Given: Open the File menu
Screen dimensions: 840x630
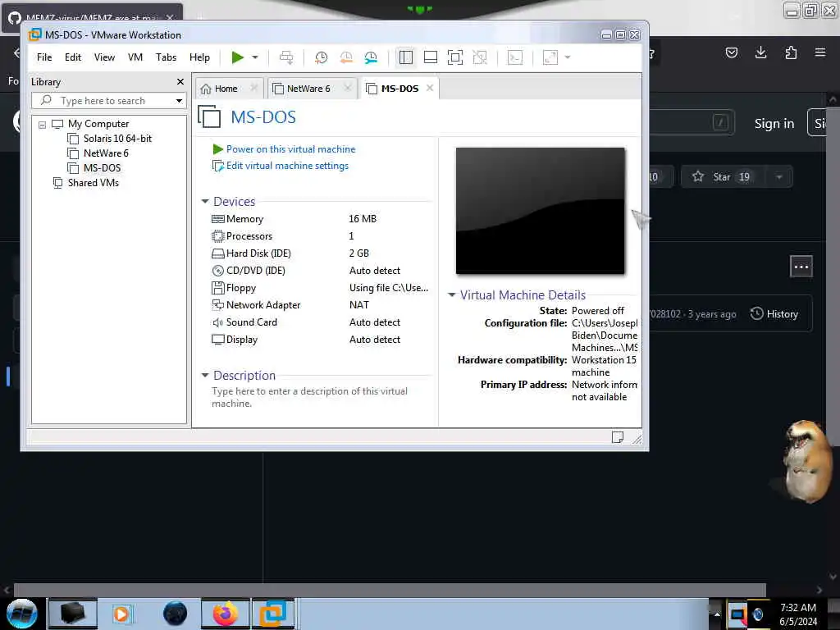Looking at the screenshot, I should [44, 57].
